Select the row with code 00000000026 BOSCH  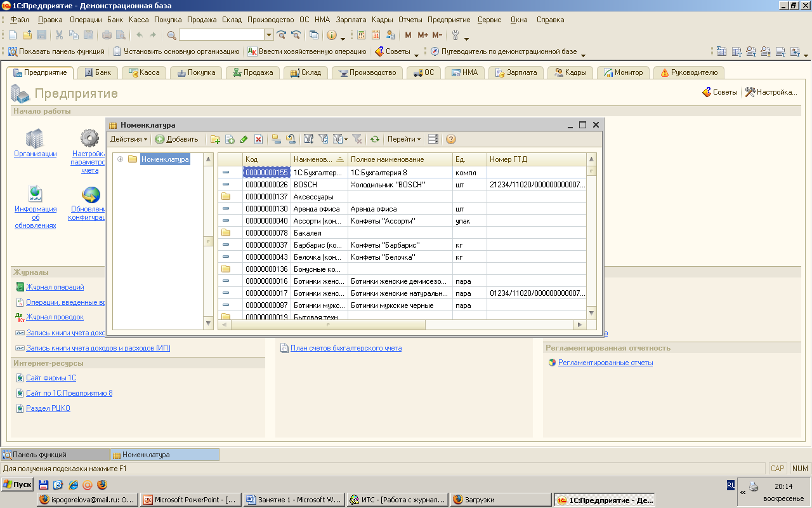(x=402, y=185)
